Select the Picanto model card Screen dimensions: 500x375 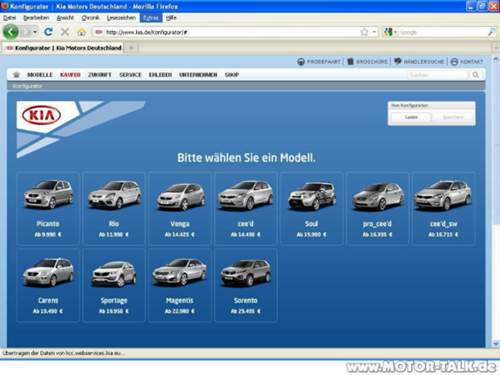click(x=48, y=208)
